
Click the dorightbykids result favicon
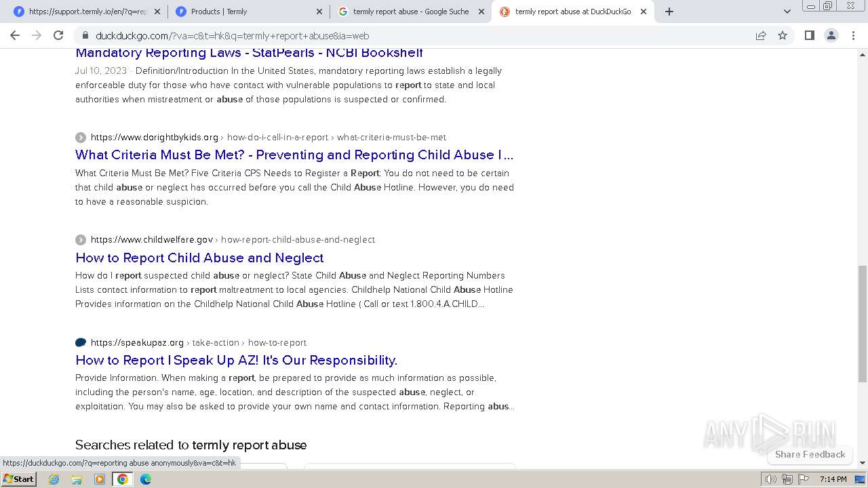click(x=81, y=137)
